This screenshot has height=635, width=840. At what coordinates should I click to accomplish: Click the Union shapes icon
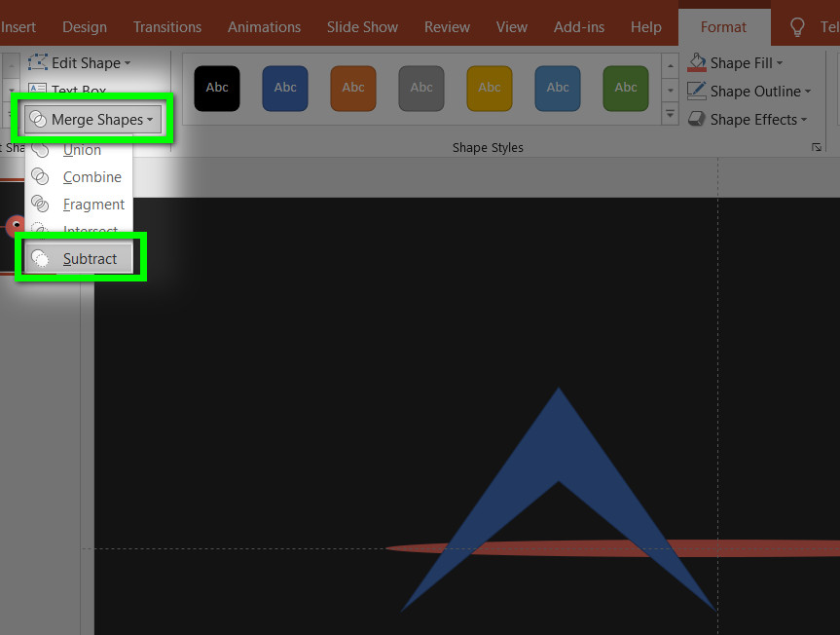[x=40, y=150]
